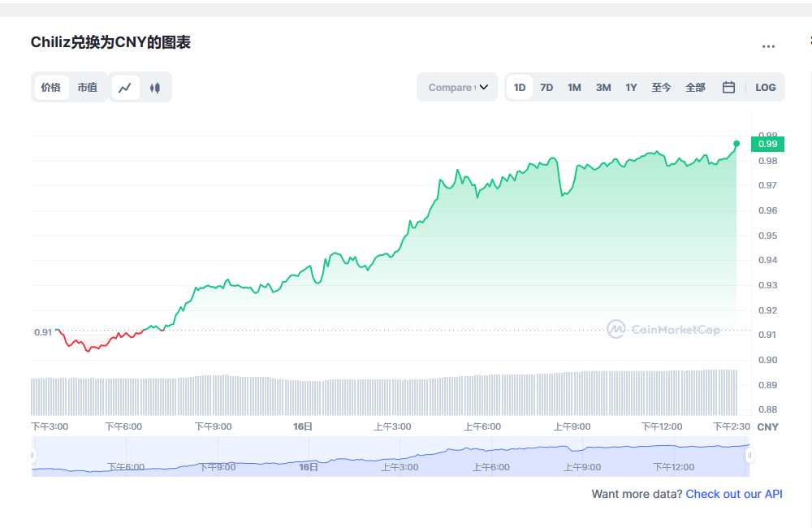
Task: Click the mini overview chart navigator
Action: click(391, 457)
